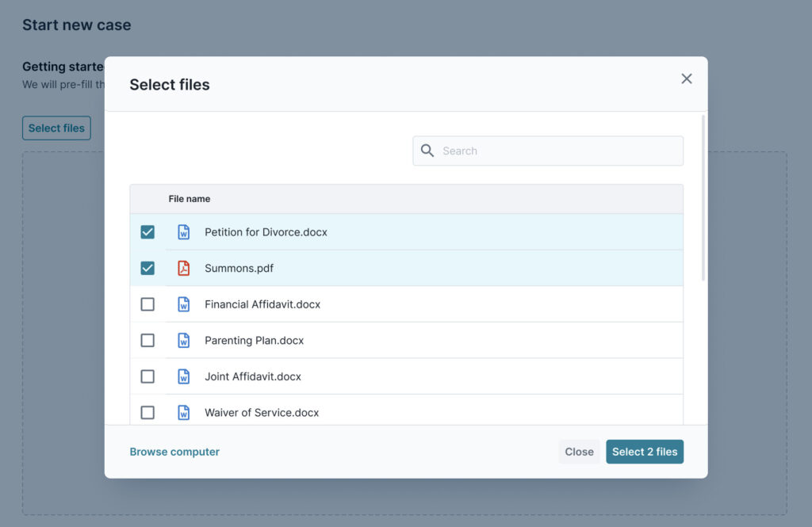Open the Browse computer link

[x=174, y=452]
